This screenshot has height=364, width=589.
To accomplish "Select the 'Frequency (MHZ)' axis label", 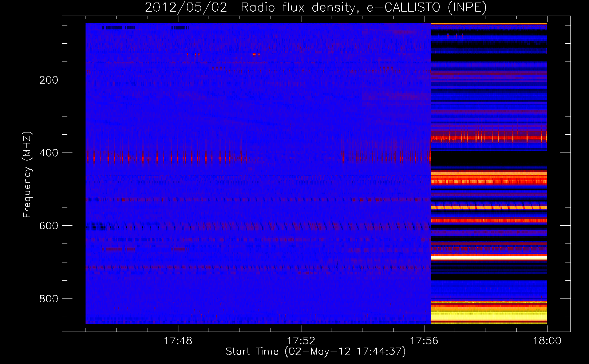I will (27, 175).
